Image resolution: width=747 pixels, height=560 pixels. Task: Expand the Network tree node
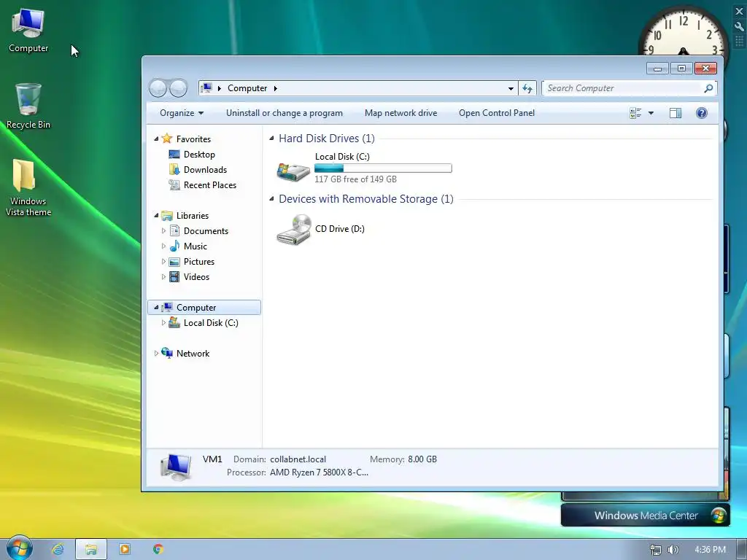tap(156, 354)
